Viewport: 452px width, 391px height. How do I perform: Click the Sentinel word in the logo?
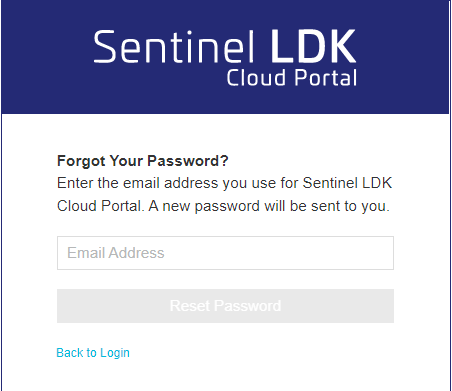click(x=174, y=47)
